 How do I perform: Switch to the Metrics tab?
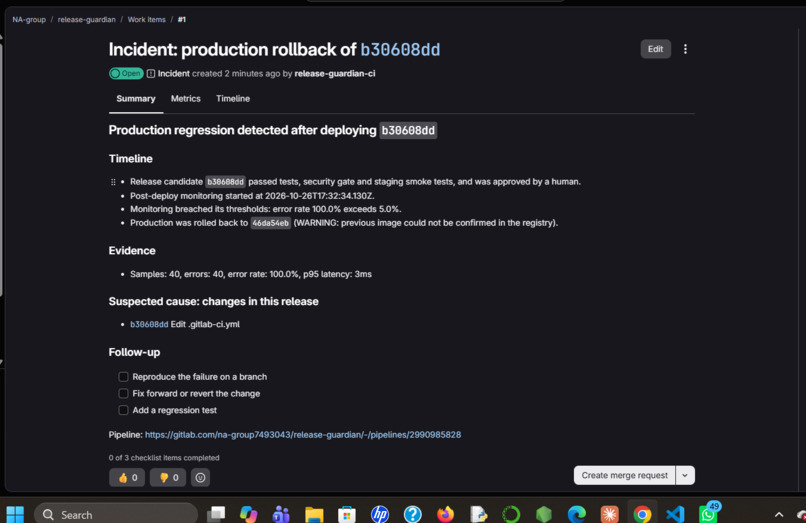[x=186, y=99]
